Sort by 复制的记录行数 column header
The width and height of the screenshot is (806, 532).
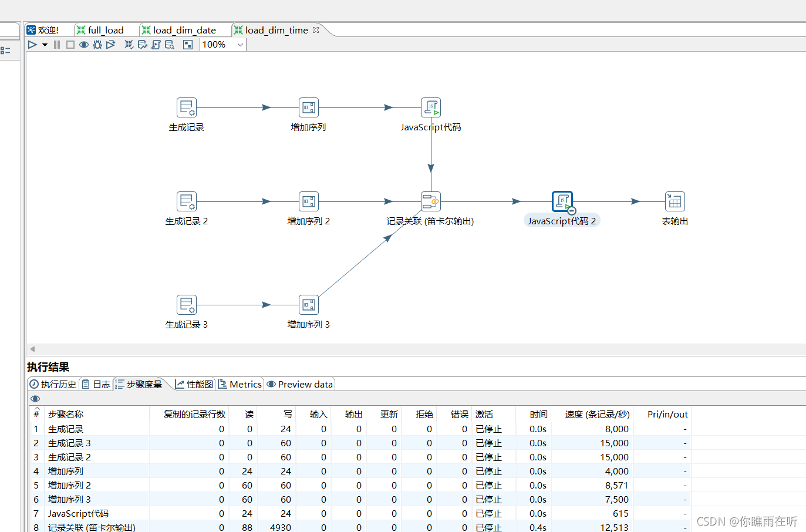[189, 414]
